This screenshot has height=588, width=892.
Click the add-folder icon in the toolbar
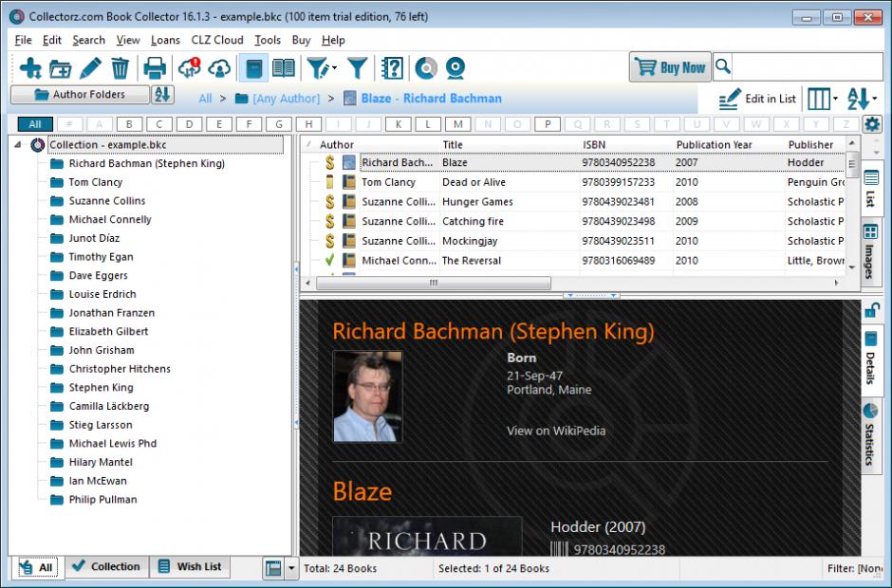click(61, 69)
